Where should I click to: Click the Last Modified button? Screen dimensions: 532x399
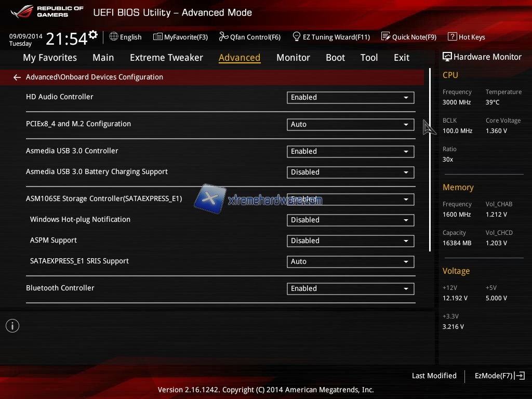click(434, 376)
